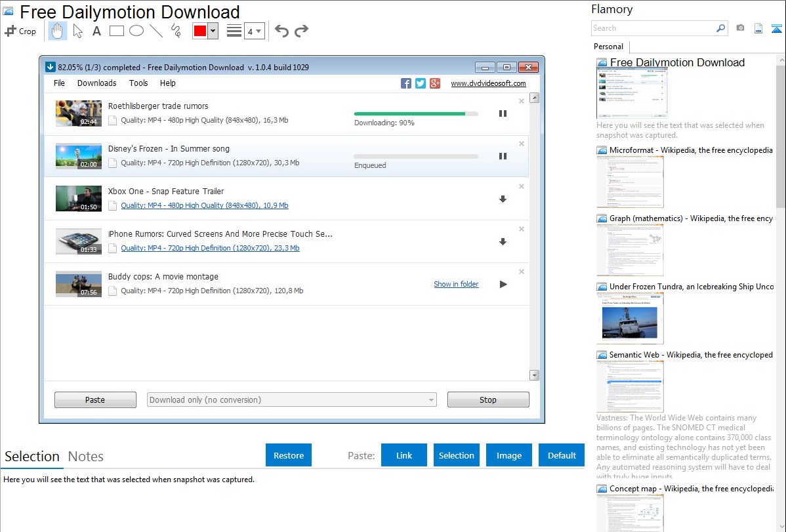The image size is (786, 532).
Task: Start downloading Xbox One Snap Feature Trailer
Action: 503,199
